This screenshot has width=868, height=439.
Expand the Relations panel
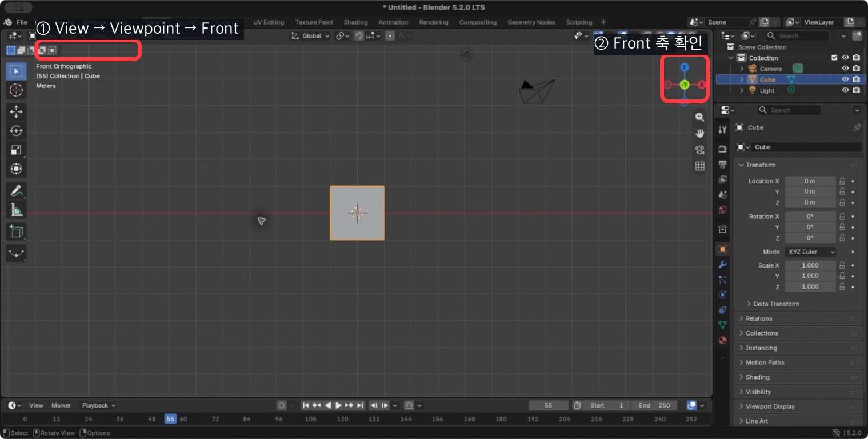pos(798,318)
